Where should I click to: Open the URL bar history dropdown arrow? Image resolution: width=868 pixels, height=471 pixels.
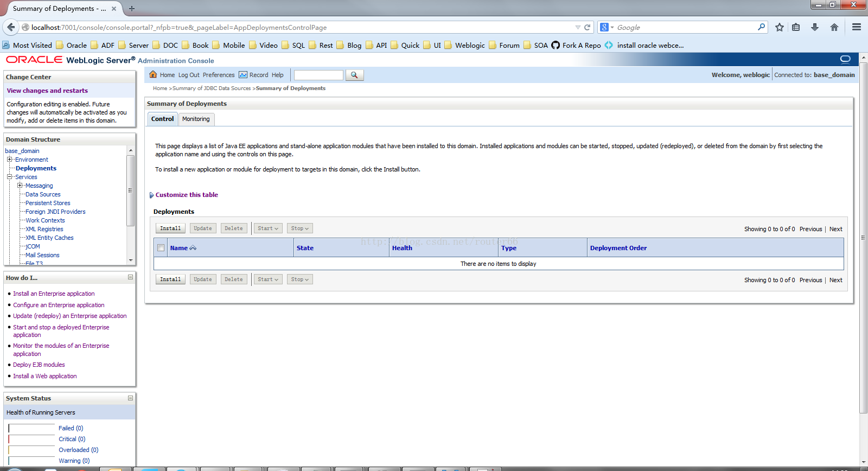578,27
